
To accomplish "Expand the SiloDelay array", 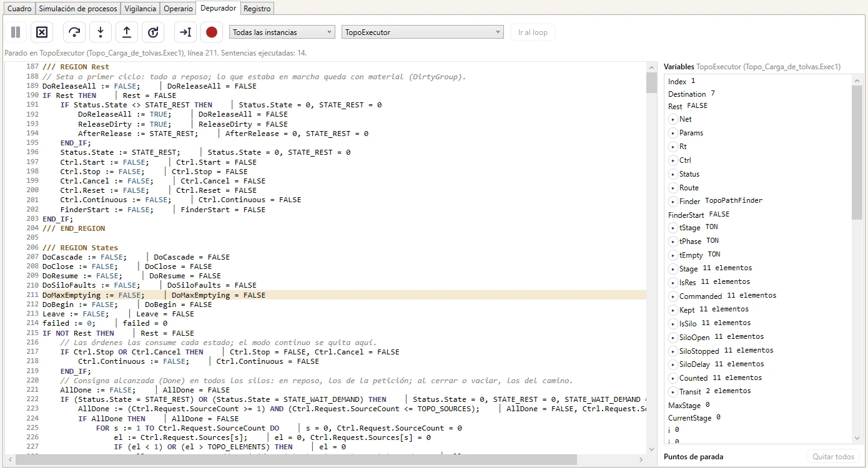I will coord(673,364).
